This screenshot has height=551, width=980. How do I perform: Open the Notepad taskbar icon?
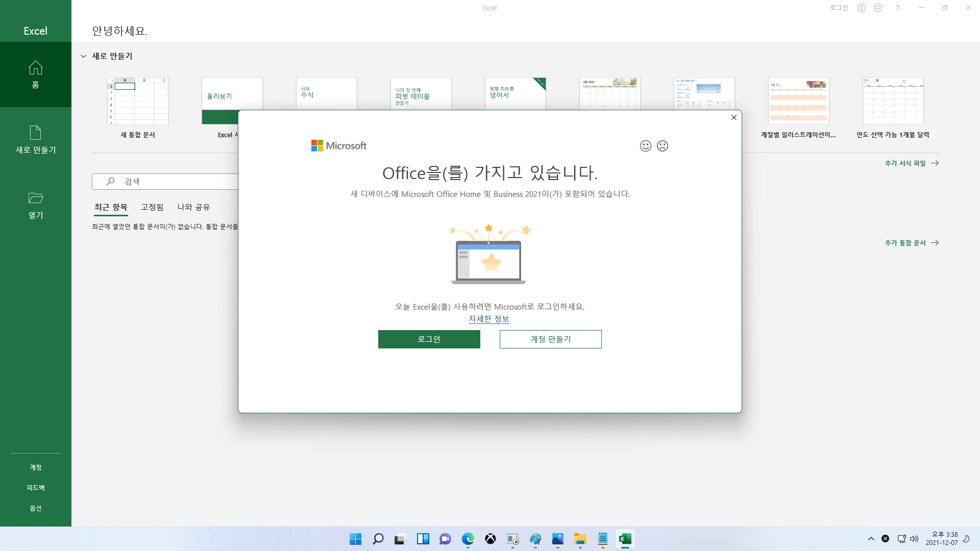point(602,539)
